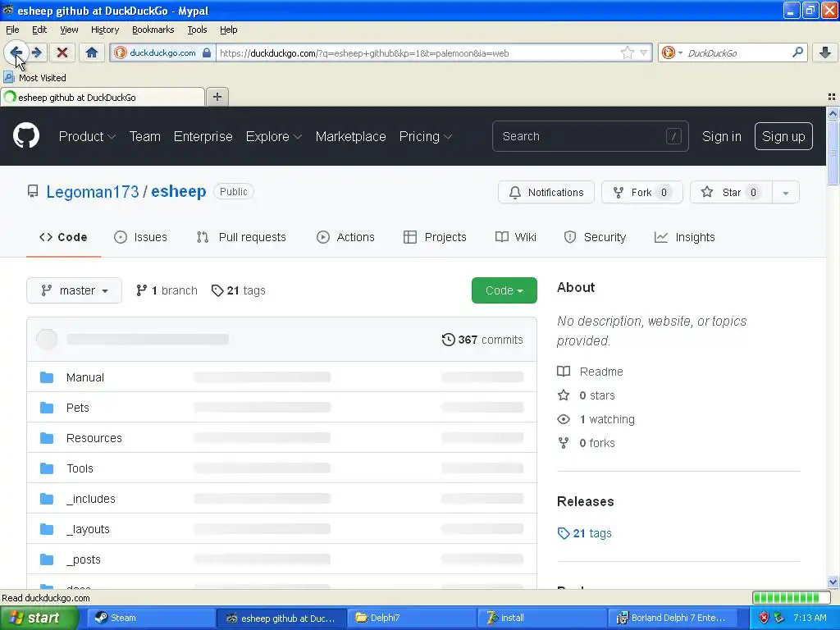Screen dimensions: 840x630
Task: Click the page load progress bar
Action: tap(793, 597)
